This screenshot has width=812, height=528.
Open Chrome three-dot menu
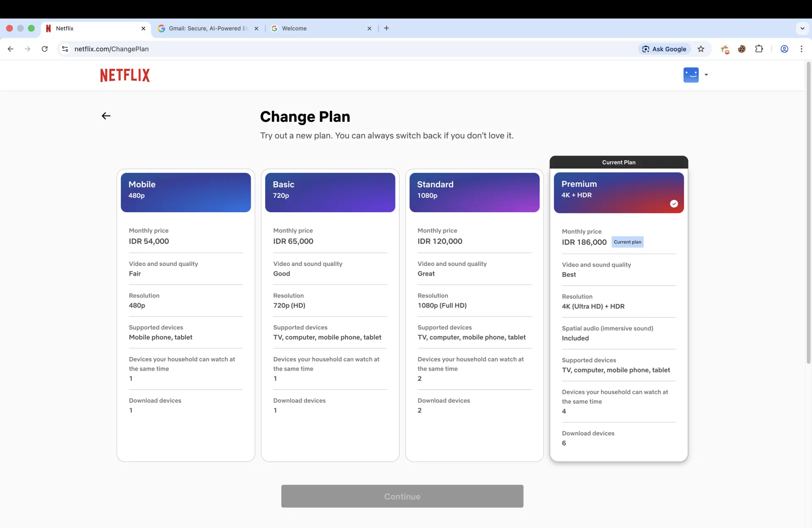pos(801,49)
